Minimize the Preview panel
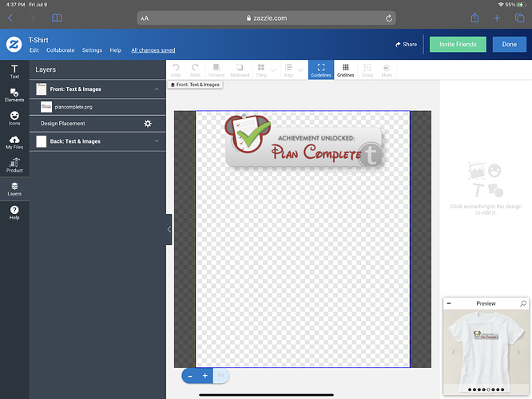 click(449, 303)
